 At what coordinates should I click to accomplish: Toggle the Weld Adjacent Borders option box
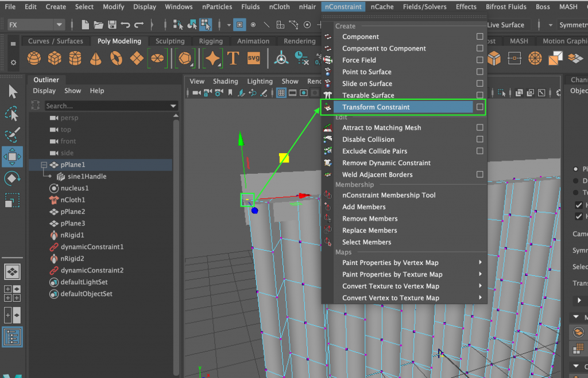coord(480,174)
